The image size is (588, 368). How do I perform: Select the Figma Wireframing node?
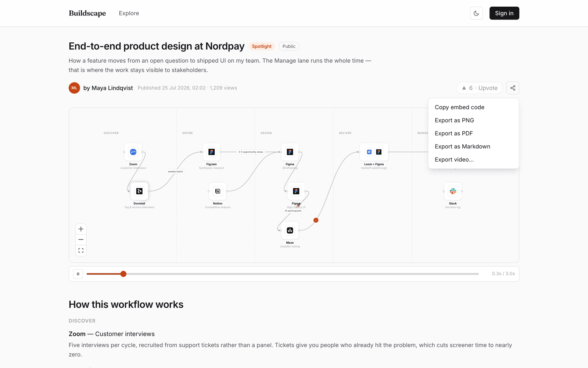coord(290,152)
